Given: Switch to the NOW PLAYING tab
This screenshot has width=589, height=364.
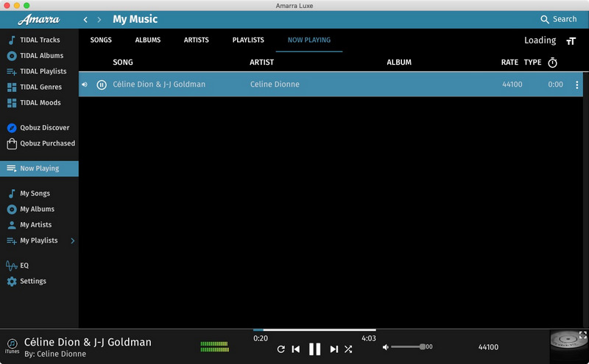Looking at the screenshot, I should pos(308,40).
